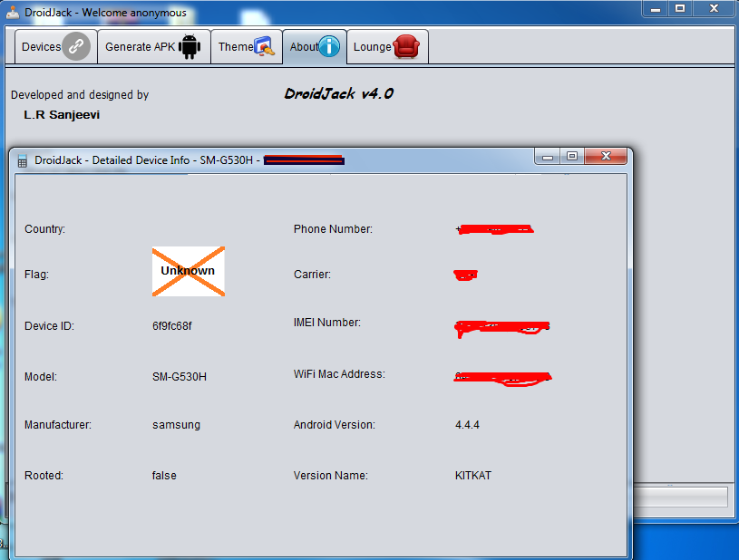Click the Android Version value 4.4.4
This screenshot has height=560, width=739.
coord(467,425)
